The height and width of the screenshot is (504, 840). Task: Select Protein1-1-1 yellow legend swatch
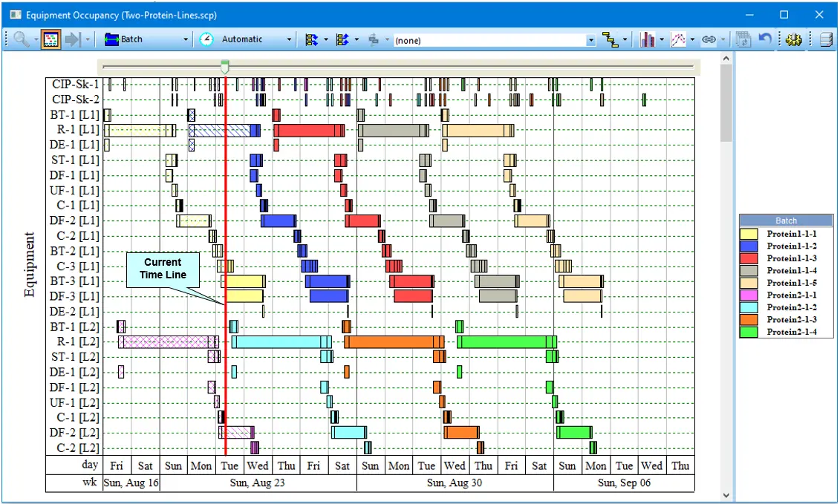coord(749,234)
